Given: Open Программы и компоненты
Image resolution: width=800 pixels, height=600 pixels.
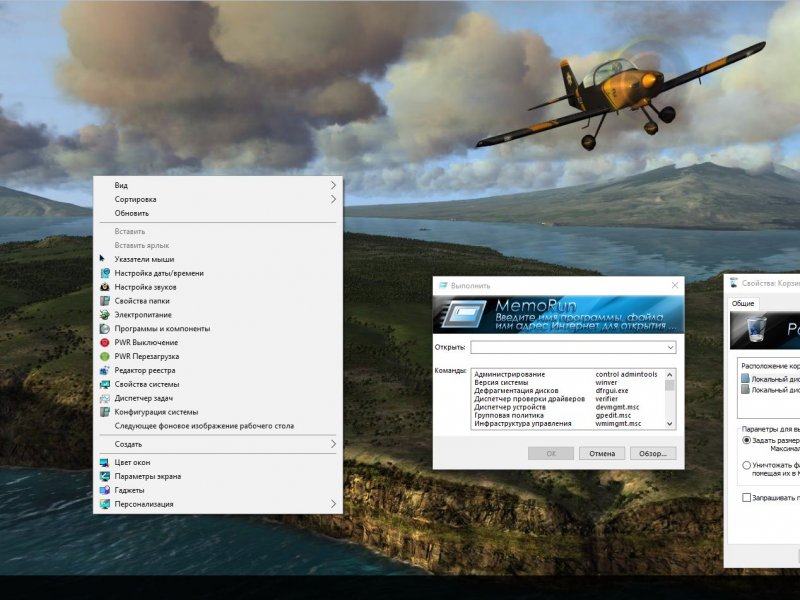Looking at the screenshot, I should click(x=218, y=329).
